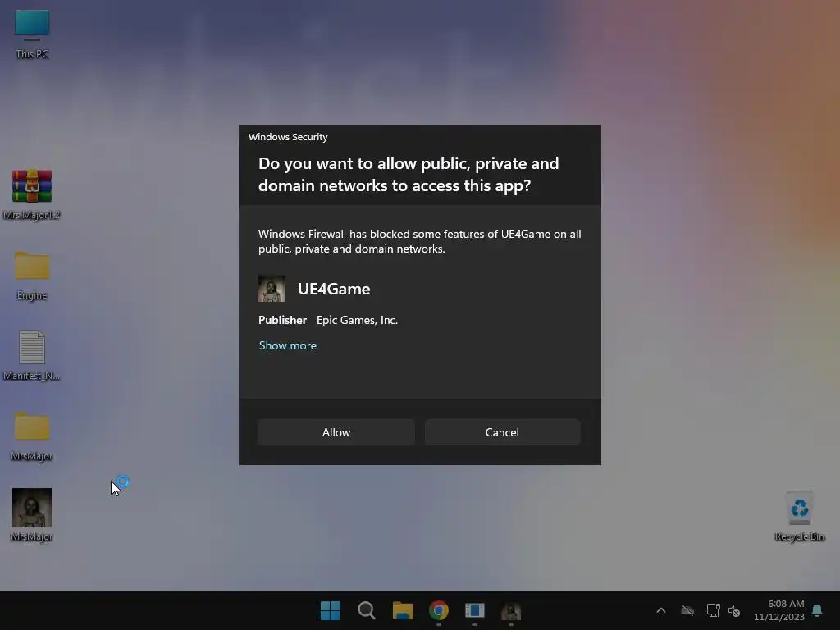840x630 pixels.
Task: Click the UE4Game app icon in dialog
Action: (x=272, y=289)
